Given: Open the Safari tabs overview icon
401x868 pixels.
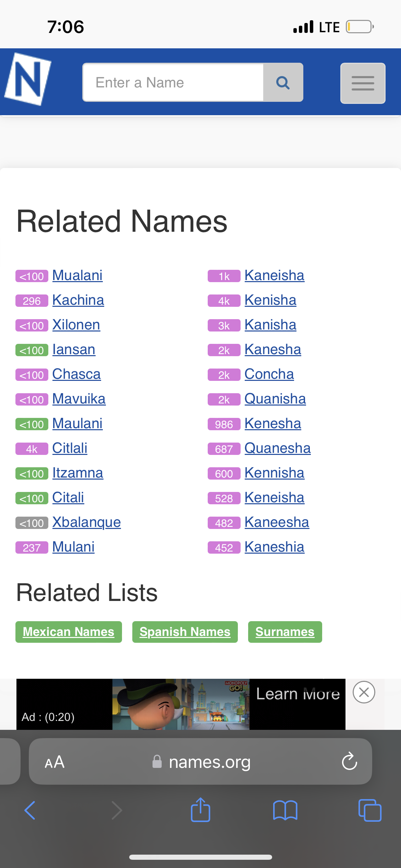Looking at the screenshot, I should (369, 810).
